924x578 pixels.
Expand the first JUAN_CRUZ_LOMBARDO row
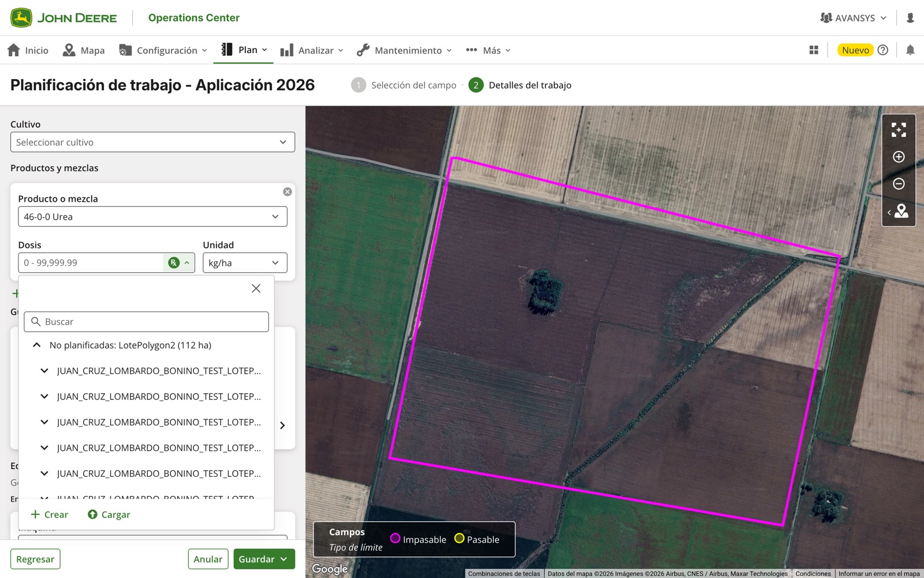click(44, 371)
